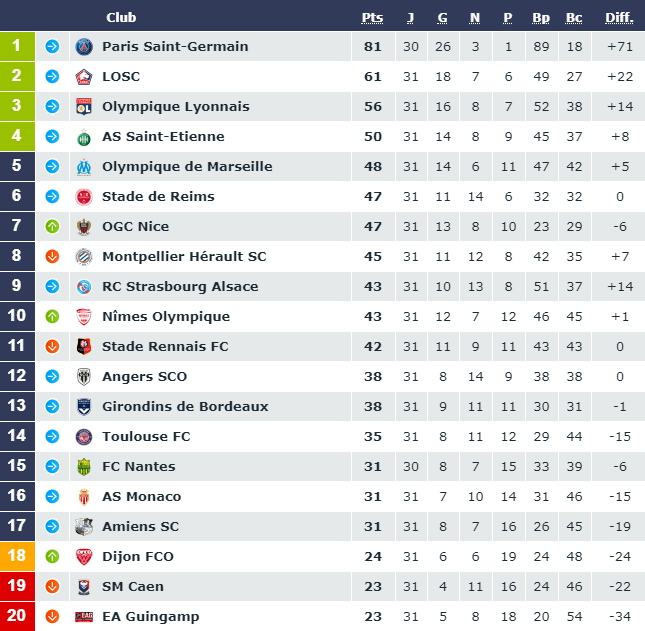Click the Paris Saint-Germain club crest
This screenshot has height=631, width=645.
[84, 46]
